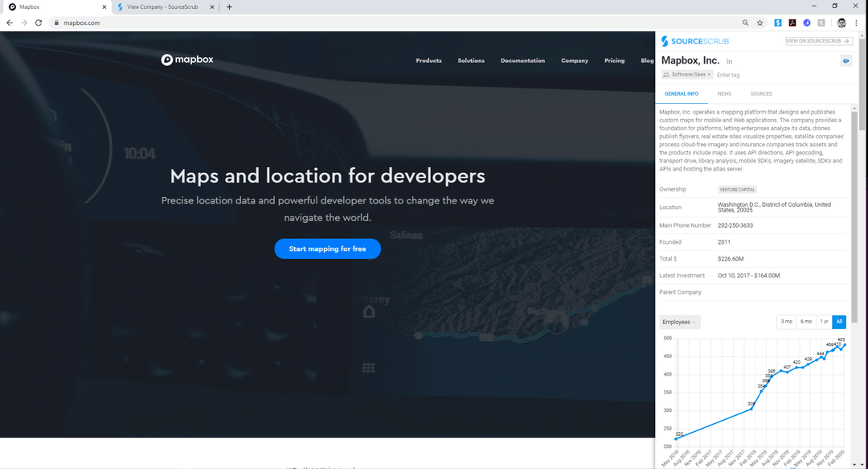
Task: Switch the chart to the '1 yr' range
Action: [824, 321]
